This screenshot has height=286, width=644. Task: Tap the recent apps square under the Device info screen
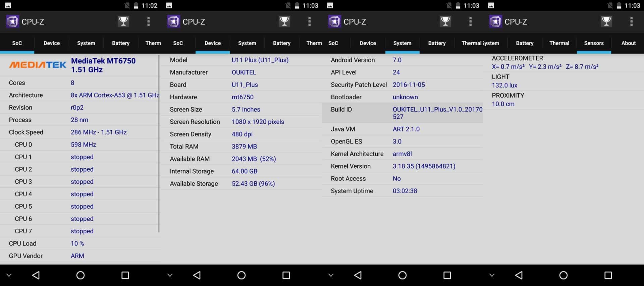pyautogui.click(x=286, y=275)
